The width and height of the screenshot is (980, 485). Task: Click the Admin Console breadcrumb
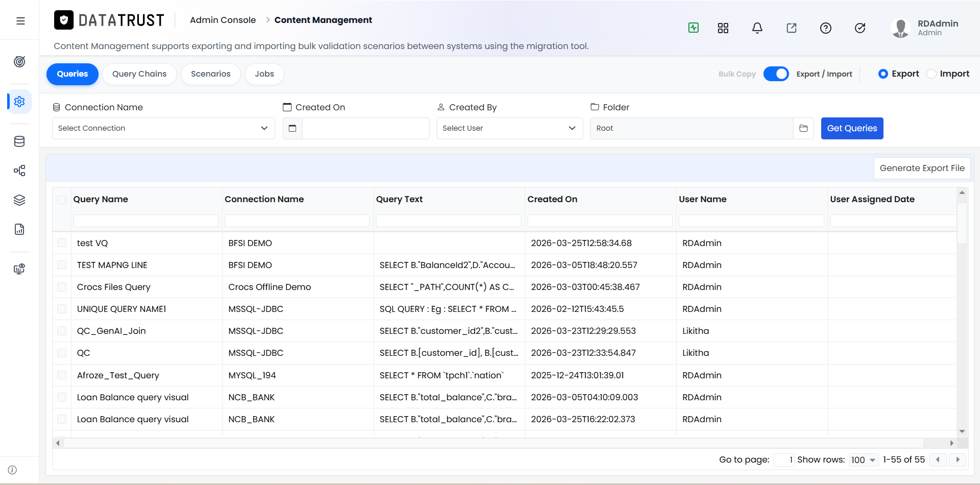[223, 20]
